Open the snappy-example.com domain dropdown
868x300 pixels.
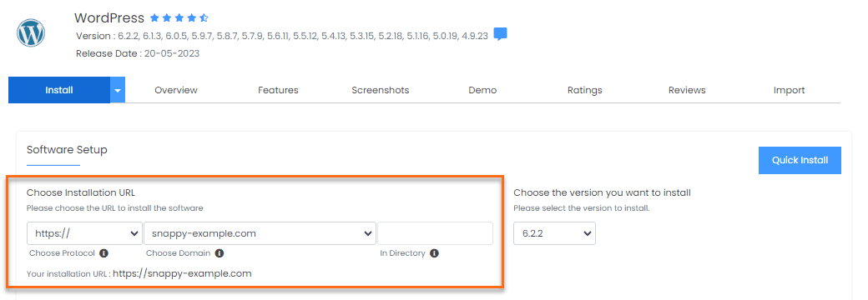(x=260, y=233)
